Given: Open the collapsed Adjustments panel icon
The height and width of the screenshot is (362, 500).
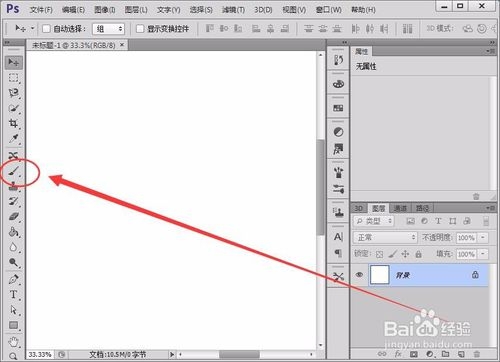Looking at the screenshot, I should tap(338, 132).
